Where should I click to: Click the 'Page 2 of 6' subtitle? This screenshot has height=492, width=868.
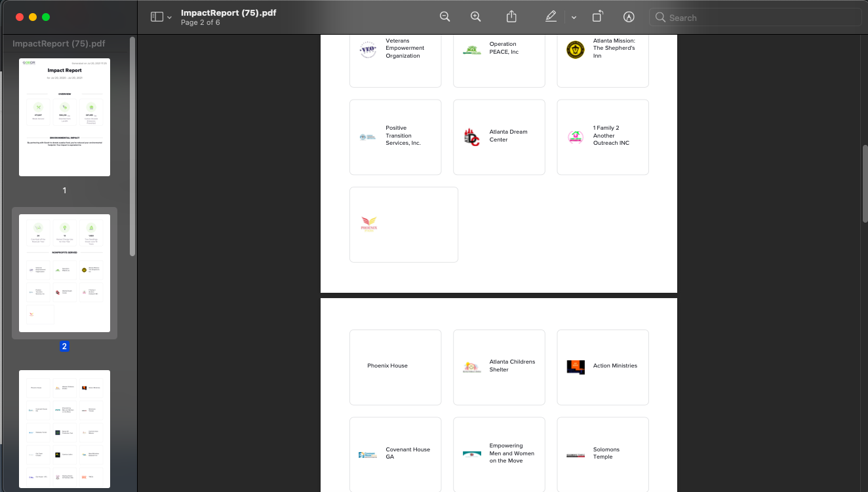[x=201, y=23]
